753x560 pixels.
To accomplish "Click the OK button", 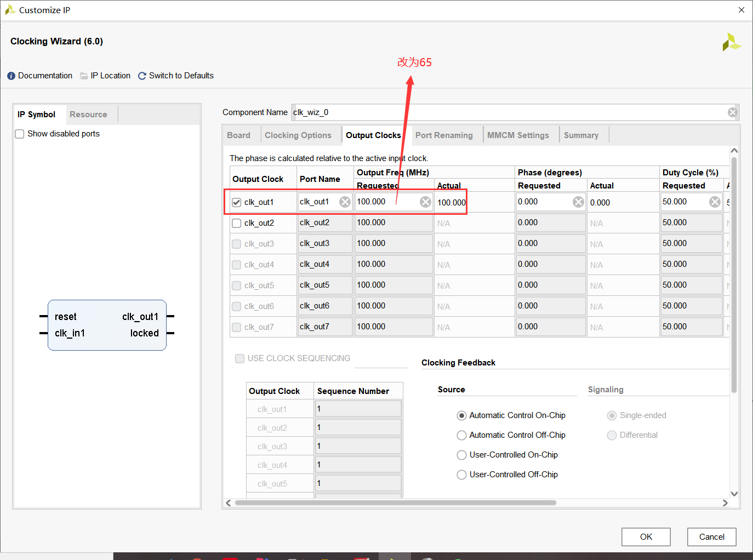I will pyautogui.click(x=646, y=537).
